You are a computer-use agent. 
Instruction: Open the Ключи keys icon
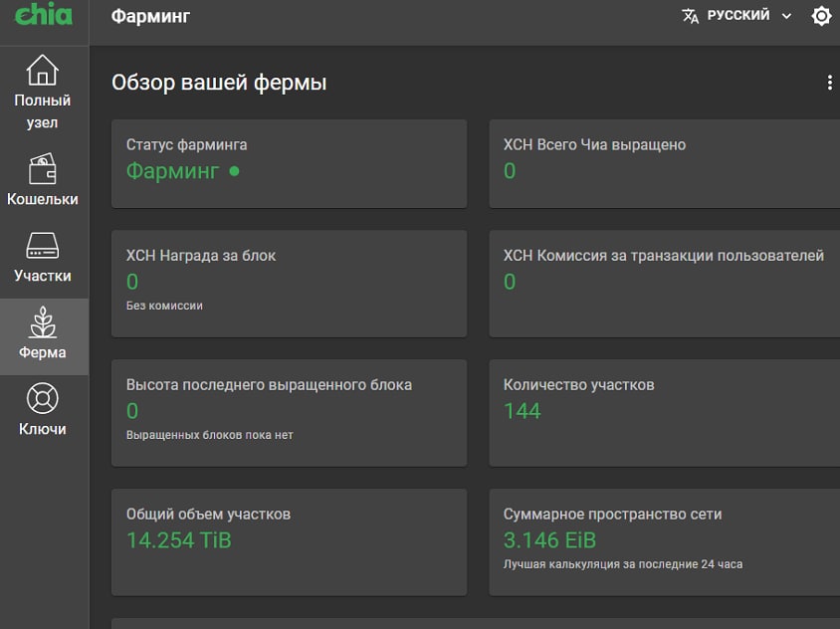[43, 399]
